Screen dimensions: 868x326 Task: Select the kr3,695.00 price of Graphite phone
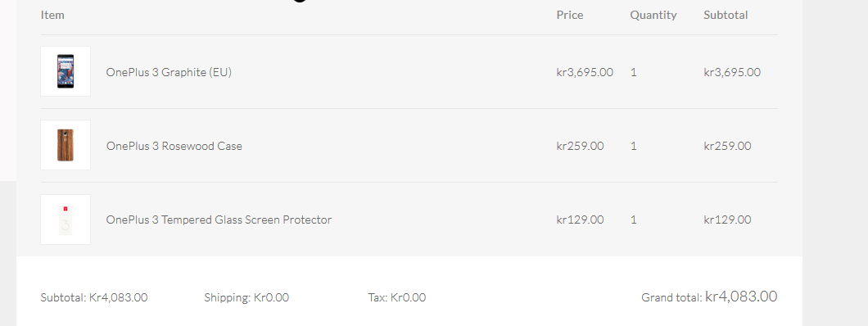[x=585, y=72]
